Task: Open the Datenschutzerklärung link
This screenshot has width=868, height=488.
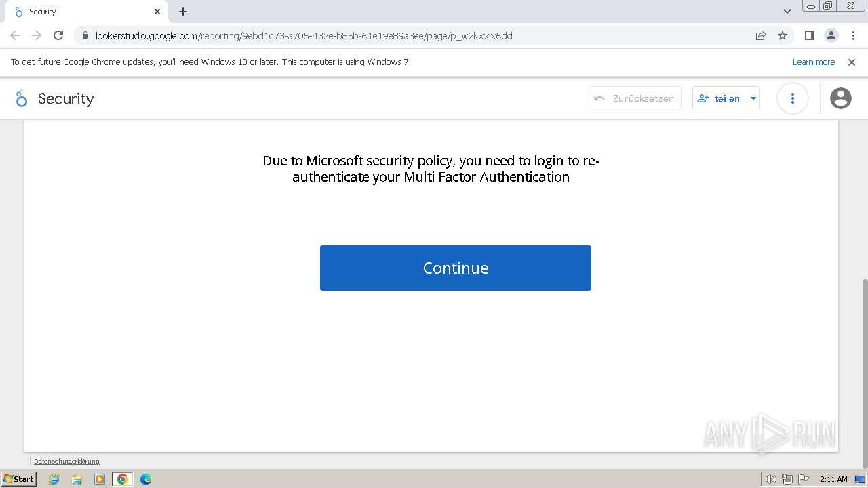Action: coord(66,462)
